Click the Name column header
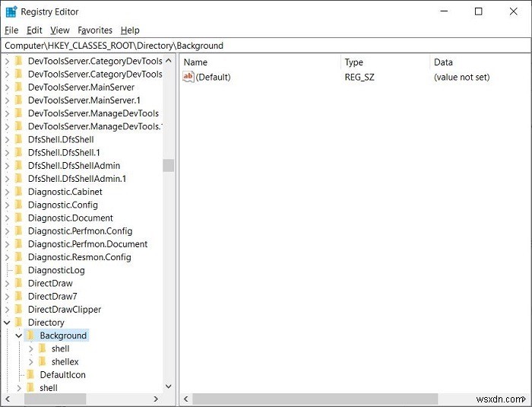The image size is (532, 407). click(195, 62)
